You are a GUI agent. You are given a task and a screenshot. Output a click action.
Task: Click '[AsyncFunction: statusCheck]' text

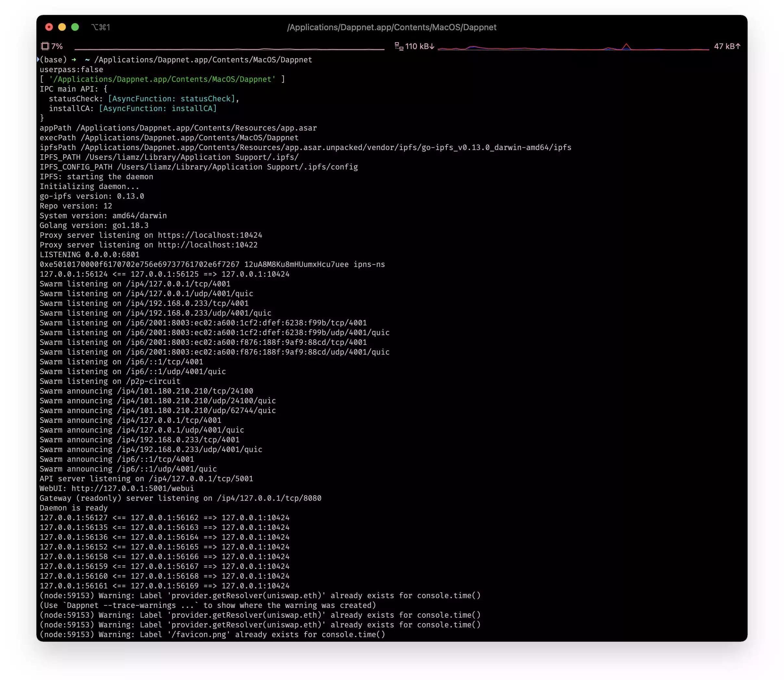point(171,99)
